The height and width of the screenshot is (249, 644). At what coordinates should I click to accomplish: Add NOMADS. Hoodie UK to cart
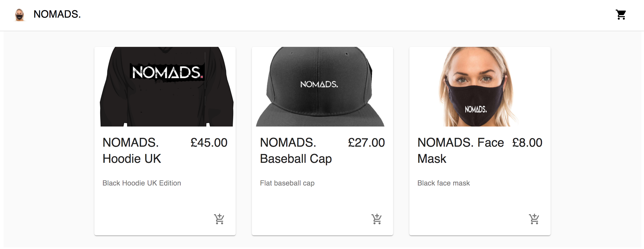[x=219, y=219]
